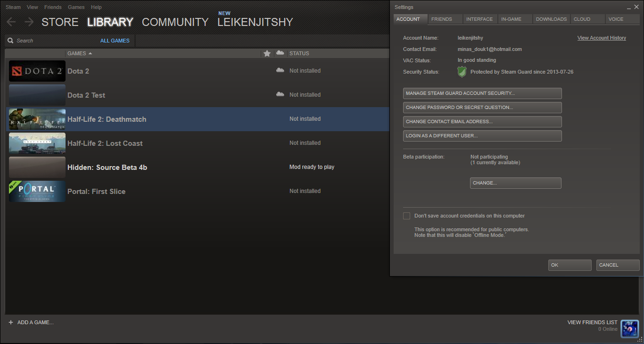644x344 pixels.
Task: Go back using the left arrow icon
Action: click(11, 22)
